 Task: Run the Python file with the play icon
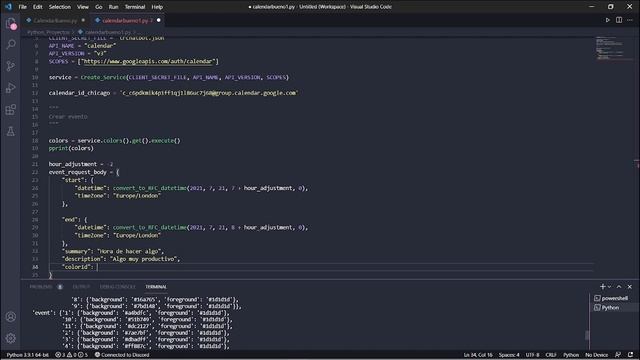pyautogui.click(x=607, y=20)
